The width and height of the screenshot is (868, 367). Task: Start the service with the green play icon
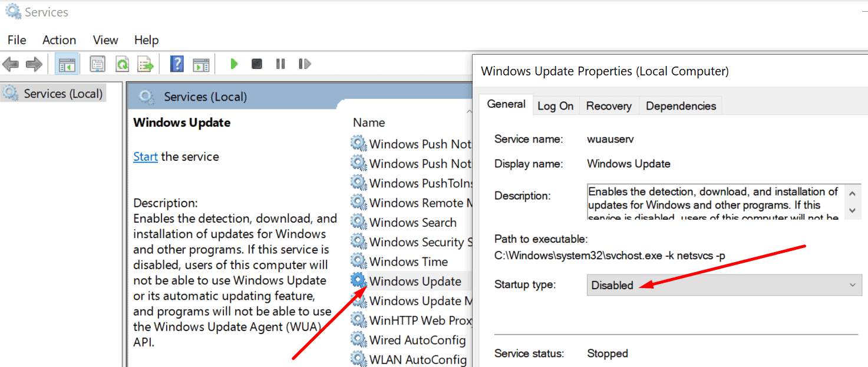(234, 64)
